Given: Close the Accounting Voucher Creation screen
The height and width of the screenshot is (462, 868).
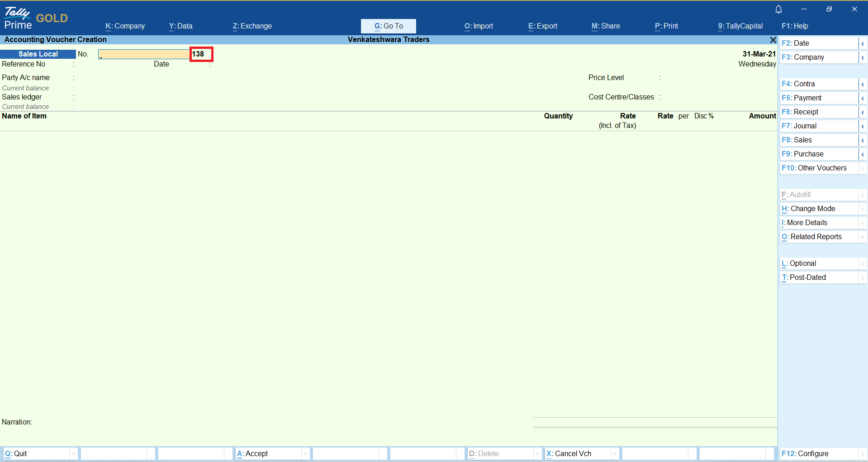Looking at the screenshot, I should pos(773,40).
